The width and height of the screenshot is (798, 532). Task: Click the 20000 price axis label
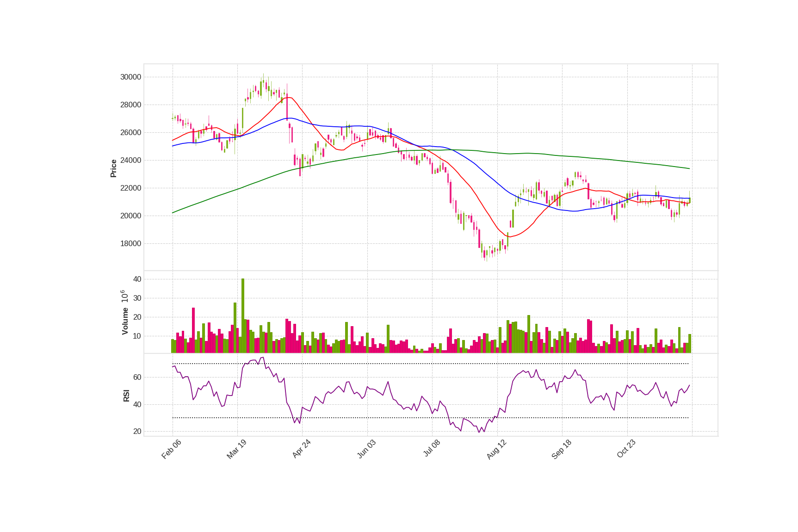pyautogui.click(x=130, y=216)
